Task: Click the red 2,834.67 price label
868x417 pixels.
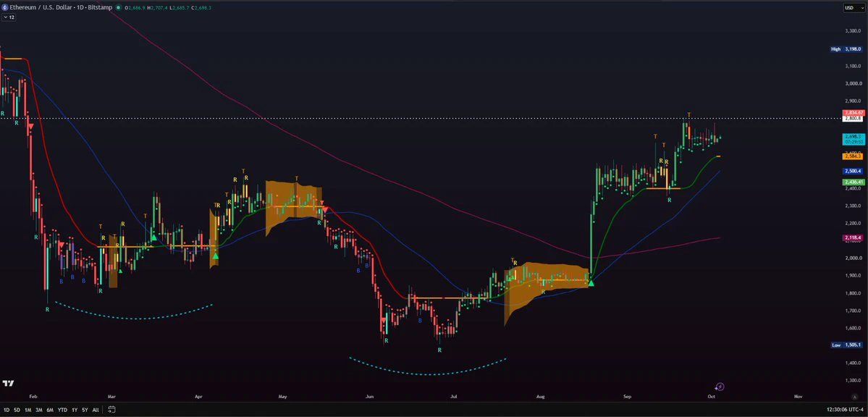Action: 852,113
